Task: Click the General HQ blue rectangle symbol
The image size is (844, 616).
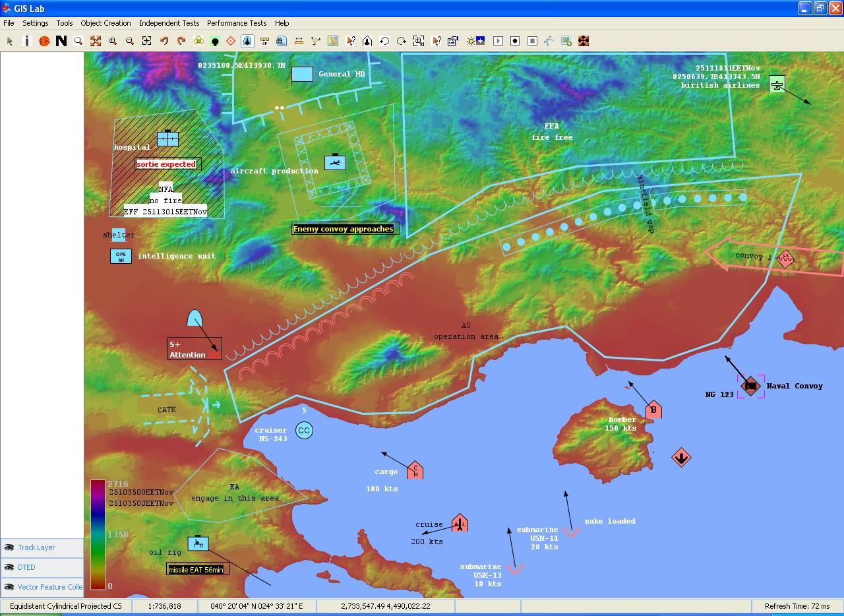Action: 302,75
